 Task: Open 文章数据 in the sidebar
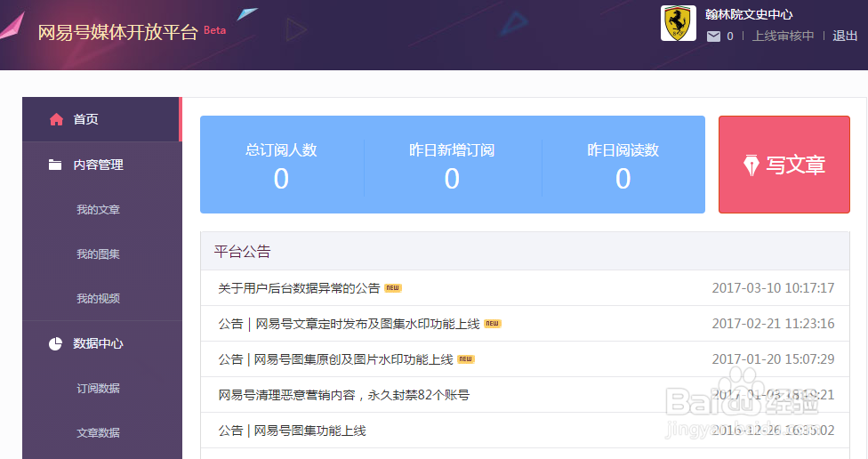pos(98,433)
